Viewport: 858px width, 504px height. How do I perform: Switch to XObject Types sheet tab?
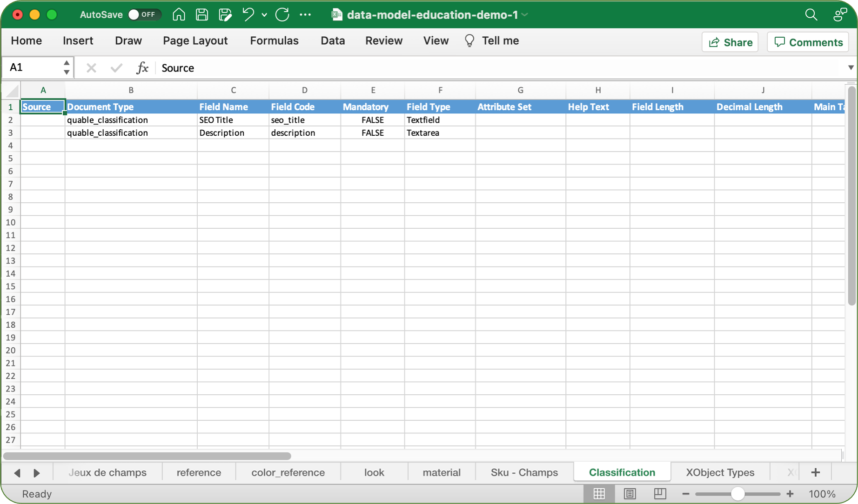720,472
